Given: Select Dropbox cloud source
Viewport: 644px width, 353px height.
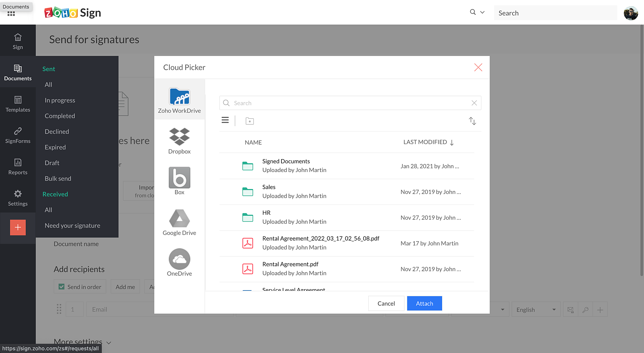Looking at the screenshot, I should [179, 141].
